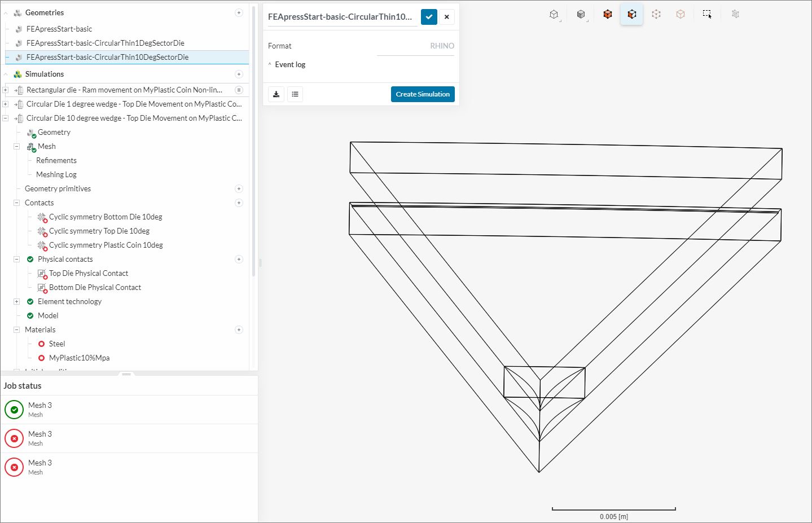Select Cyclic symmetry Plastic Coin 10deg contact
812x523 pixels.
[106, 245]
